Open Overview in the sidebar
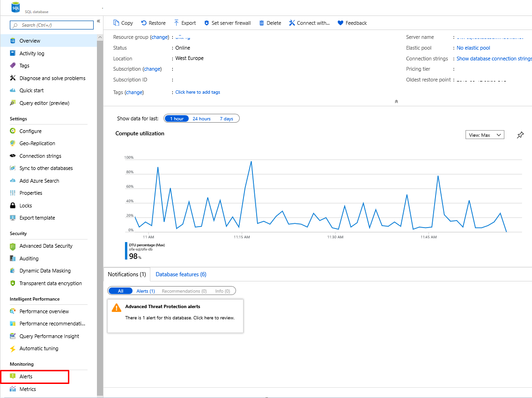Image resolution: width=532 pixels, height=398 pixels. coord(49,41)
